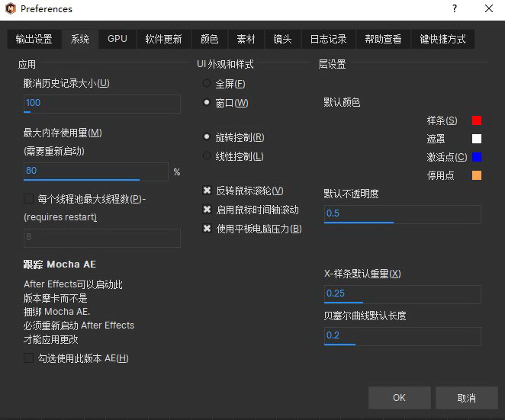Viewport: 505px width, 420px height.
Task: Click the 撤消历史记录大小 input field
Action: click(102, 103)
